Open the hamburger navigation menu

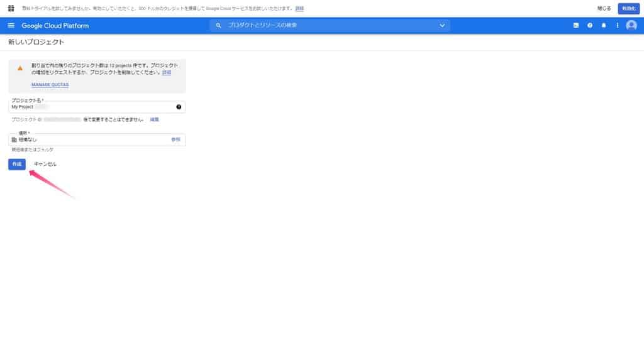pos(11,25)
